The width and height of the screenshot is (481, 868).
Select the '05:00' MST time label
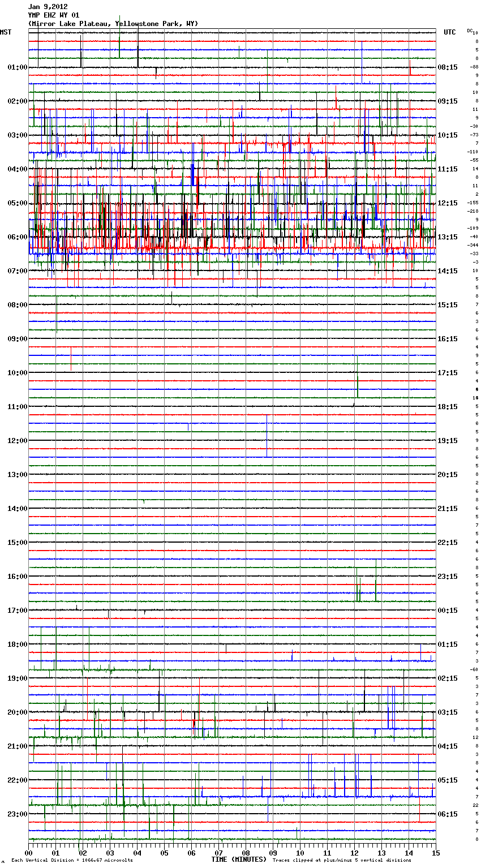18,203
